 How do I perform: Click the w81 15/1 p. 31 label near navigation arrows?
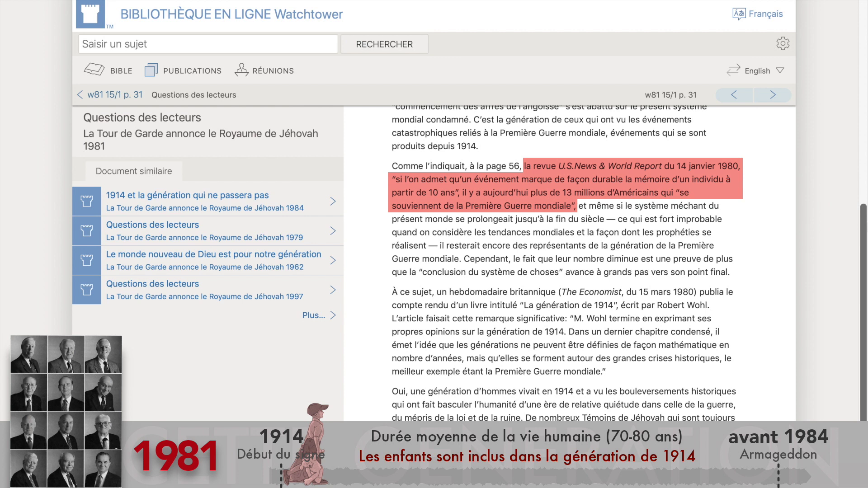tap(670, 95)
